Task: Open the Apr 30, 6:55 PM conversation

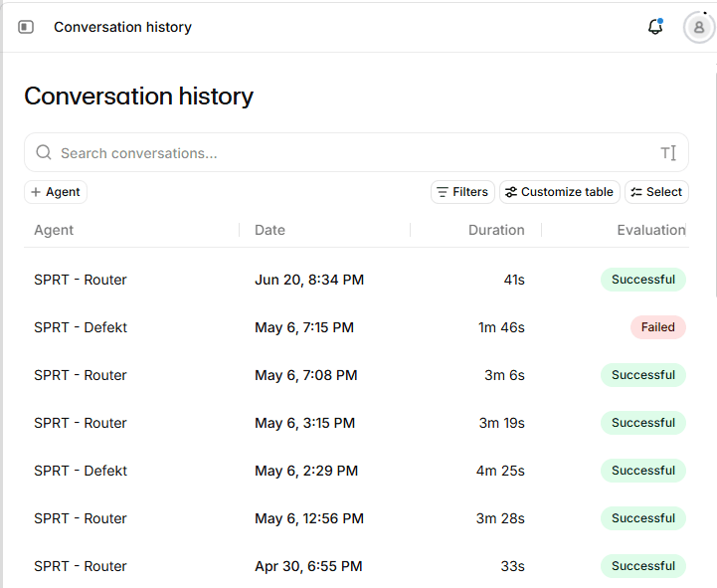Action: (356, 566)
